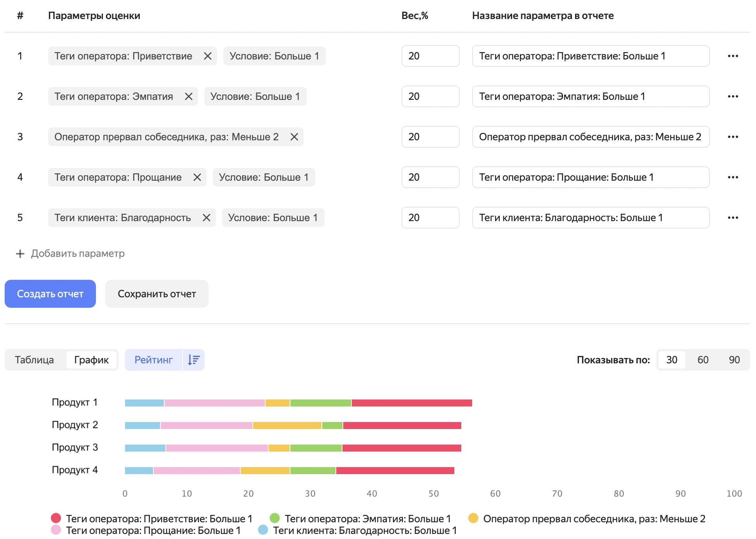Open three-dot menu for row 3
The width and height of the screenshot is (756, 539).
pyautogui.click(x=733, y=137)
